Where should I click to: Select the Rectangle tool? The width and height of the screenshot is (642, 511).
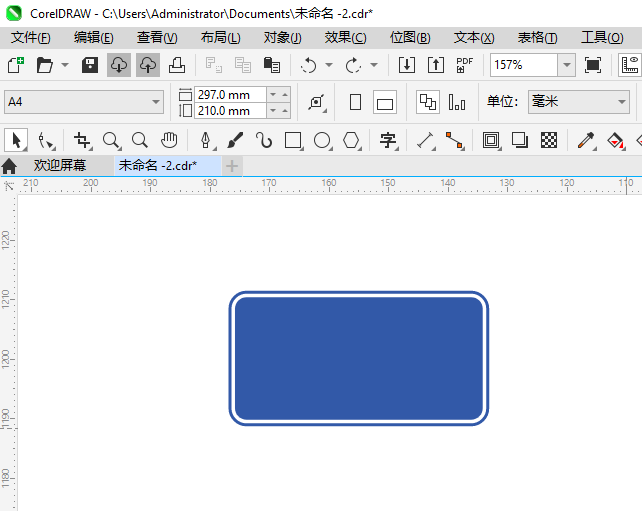293,140
